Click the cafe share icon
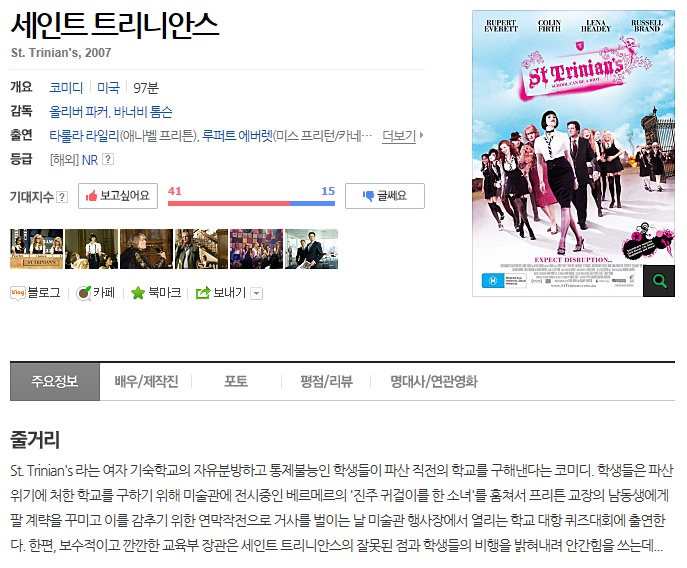 (83, 293)
